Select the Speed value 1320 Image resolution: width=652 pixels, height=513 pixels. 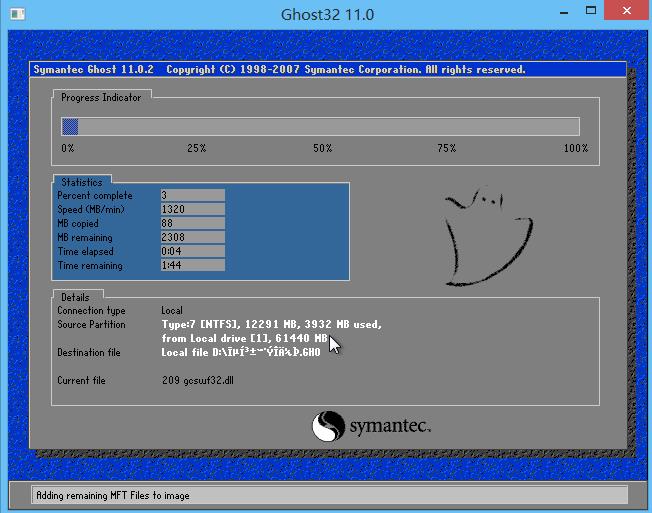193,209
